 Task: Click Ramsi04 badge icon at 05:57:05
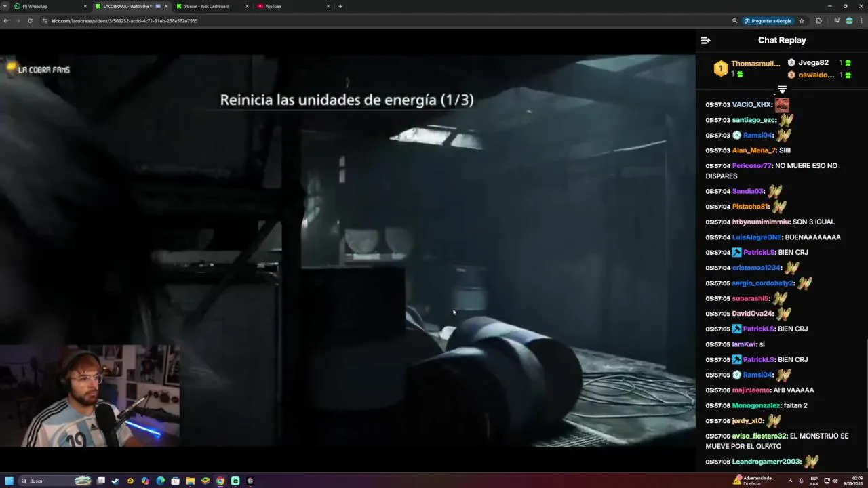point(736,375)
